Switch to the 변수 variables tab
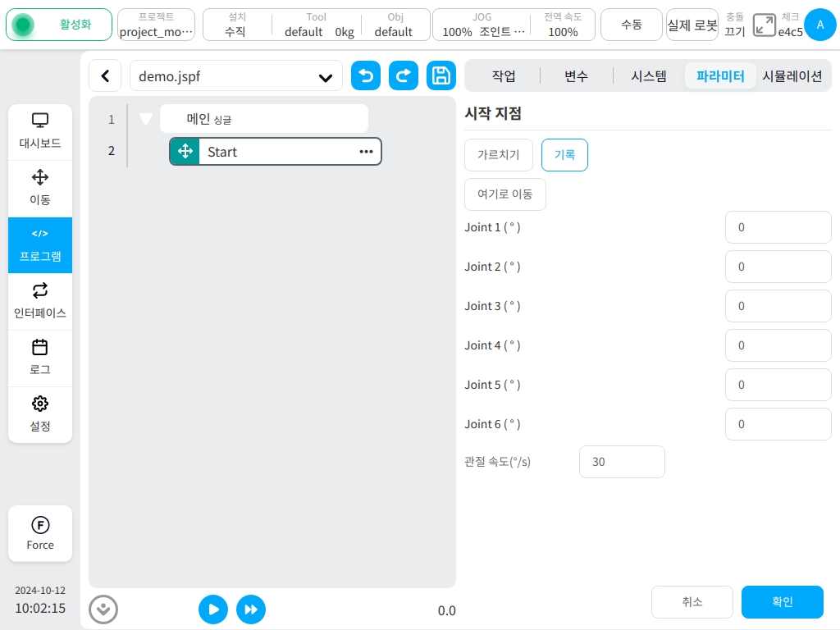The height and width of the screenshot is (630, 840). pyautogui.click(x=576, y=76)
